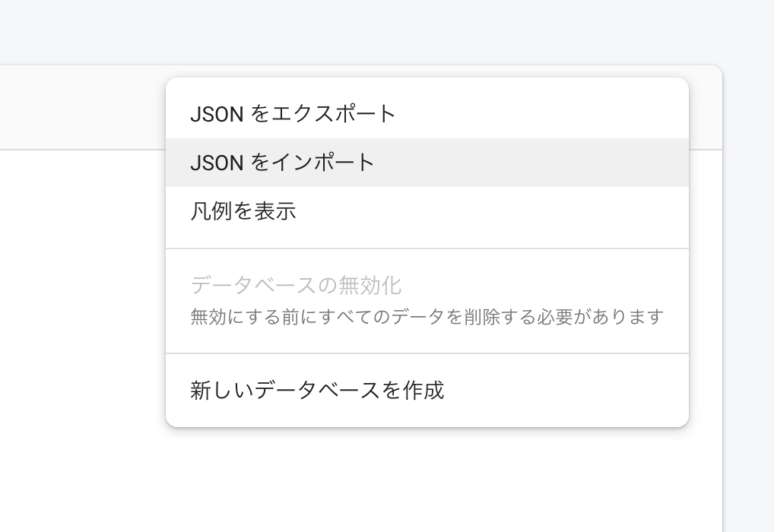Image resolution: width=774 pixels, height=532 pixels.
Task: Click the blank white panel beside the menu
Action: pyautogui.click(x=76, y=342)
